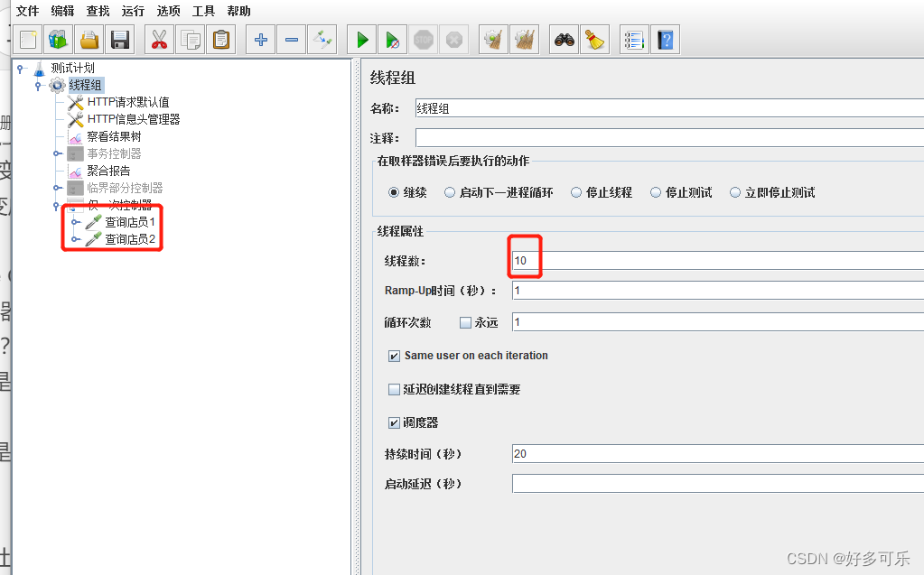Viewport: 924px width, 575px height.
Task: Collapse the 测试计划 tree node
Action: click(x=21, y=69)
